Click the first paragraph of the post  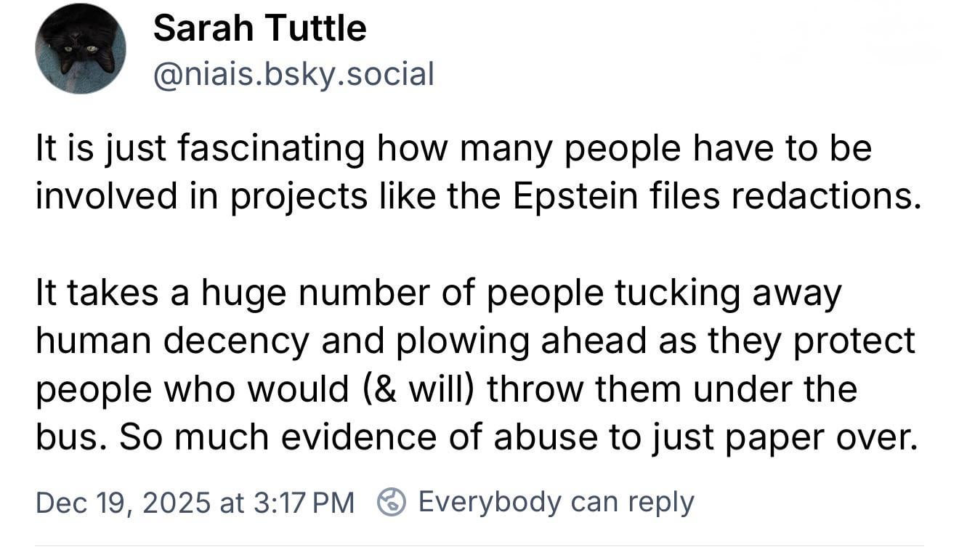point(472,173)
